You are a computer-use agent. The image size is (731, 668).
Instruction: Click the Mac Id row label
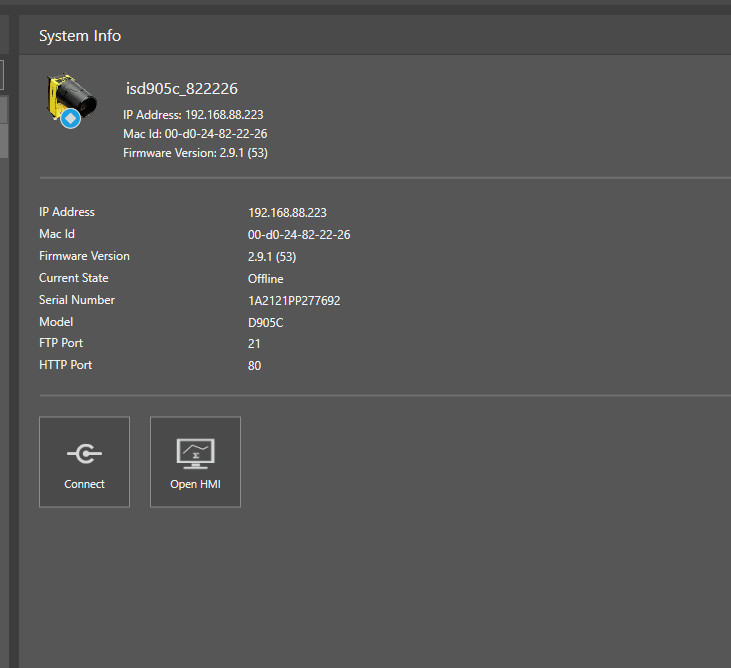[57, 234]
